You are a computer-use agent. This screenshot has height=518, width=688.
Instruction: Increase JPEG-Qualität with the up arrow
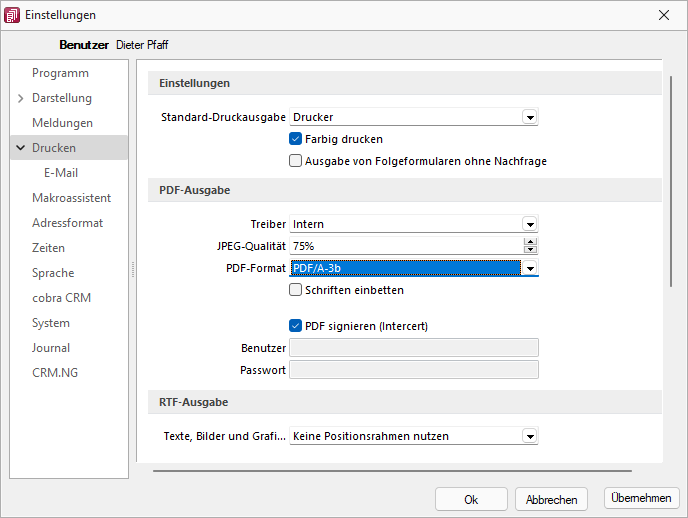530,242
